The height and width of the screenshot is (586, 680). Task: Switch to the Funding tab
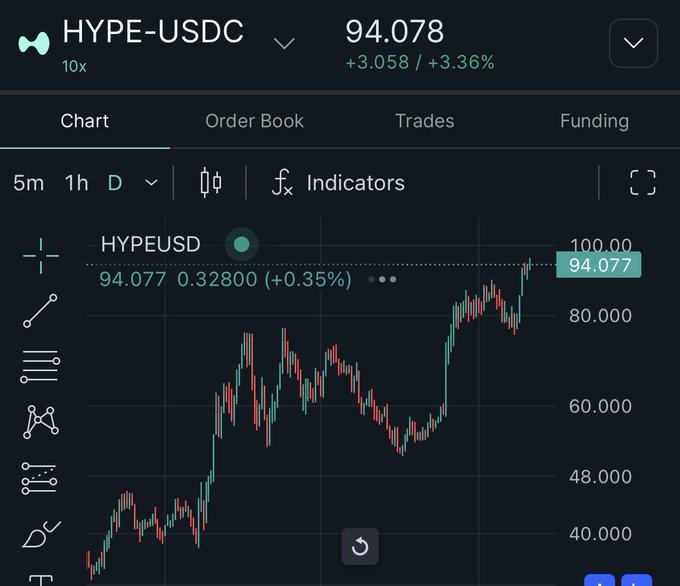(595, 121)
